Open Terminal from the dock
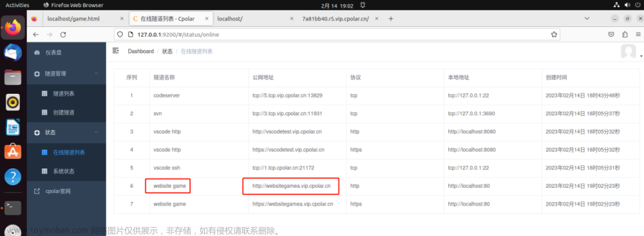644x236 pixels. 13,208
